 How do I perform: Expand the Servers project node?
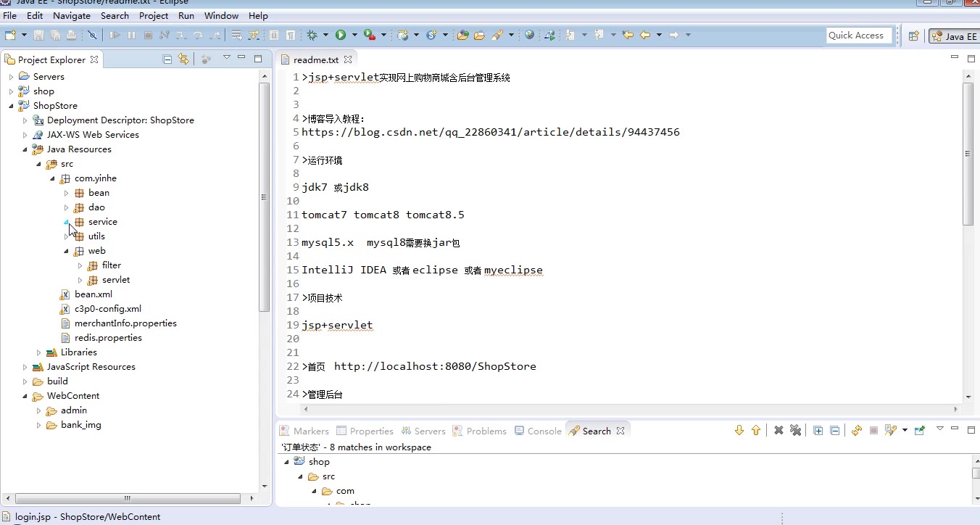coord(11,76)
